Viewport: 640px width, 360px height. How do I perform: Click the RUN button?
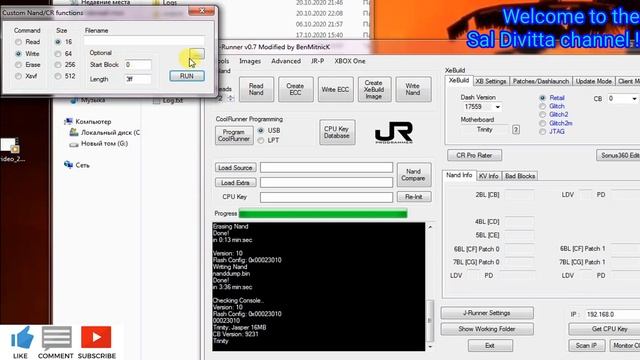coord(187,76)
